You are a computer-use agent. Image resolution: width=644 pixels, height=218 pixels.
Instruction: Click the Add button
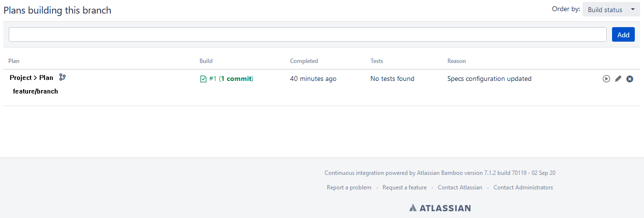(x=623, y=34)
